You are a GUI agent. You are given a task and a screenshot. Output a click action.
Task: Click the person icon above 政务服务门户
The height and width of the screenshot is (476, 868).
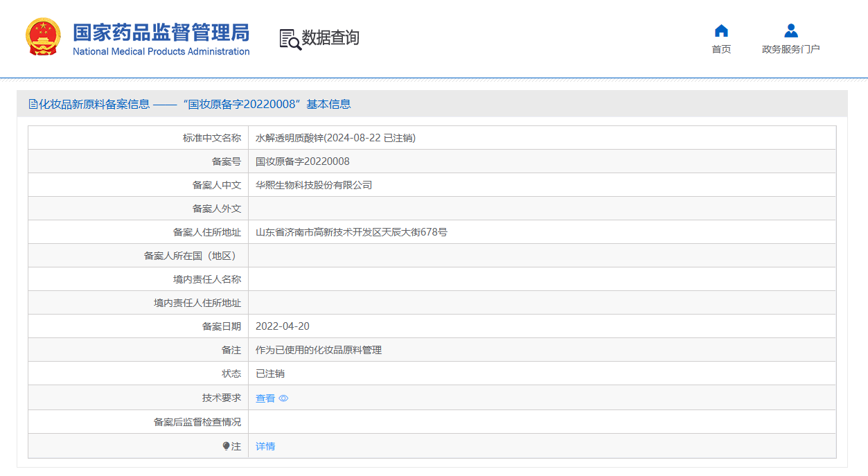790,30
